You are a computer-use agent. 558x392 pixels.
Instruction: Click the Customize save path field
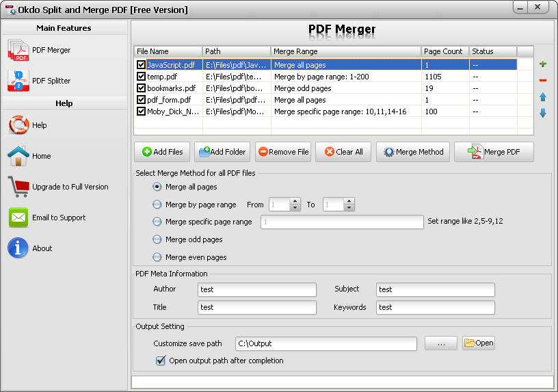click(326, 343)
